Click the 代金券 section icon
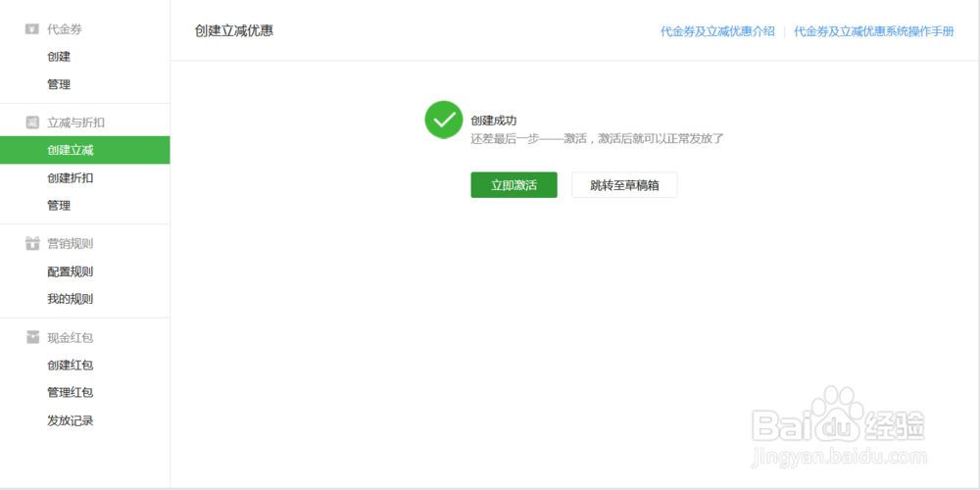This screenshot has height=490, width=980. tap(32, 28)
